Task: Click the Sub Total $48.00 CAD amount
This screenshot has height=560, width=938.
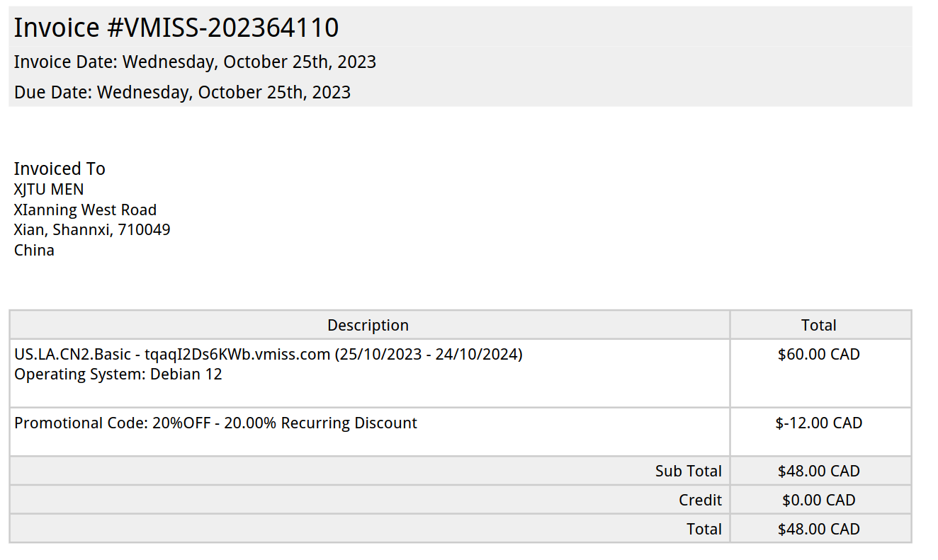Action: (x=819, y=471)
